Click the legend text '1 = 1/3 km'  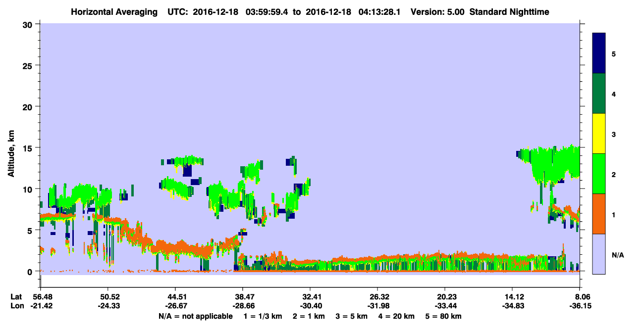click(x=263, y=316)
